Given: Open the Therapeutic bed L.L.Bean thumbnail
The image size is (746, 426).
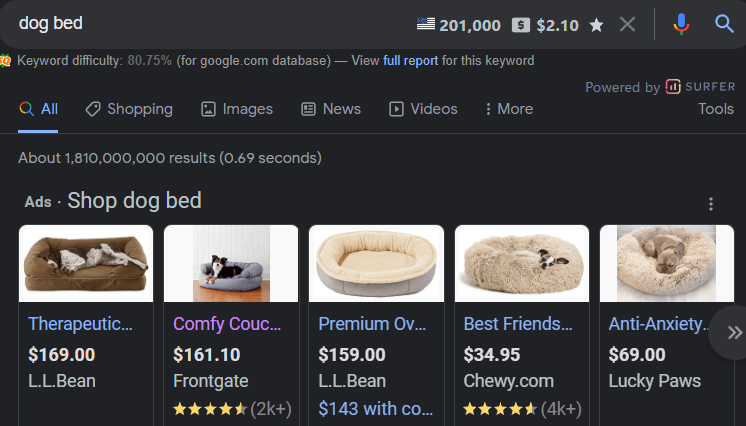Looking at the screenshot, I should pos(86,263).
